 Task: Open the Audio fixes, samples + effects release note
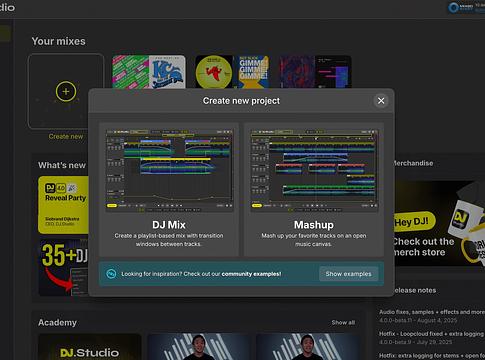click(432, 316)
